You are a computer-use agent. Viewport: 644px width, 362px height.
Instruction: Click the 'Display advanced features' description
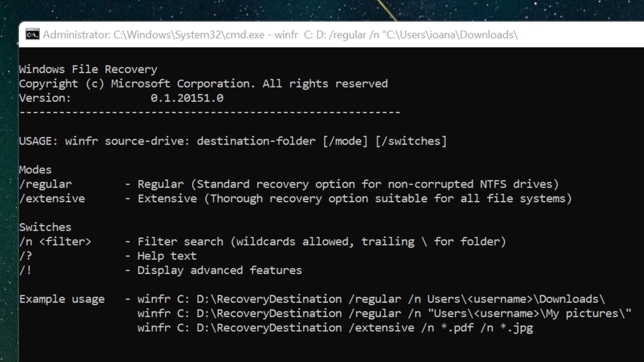pos(219,270)
